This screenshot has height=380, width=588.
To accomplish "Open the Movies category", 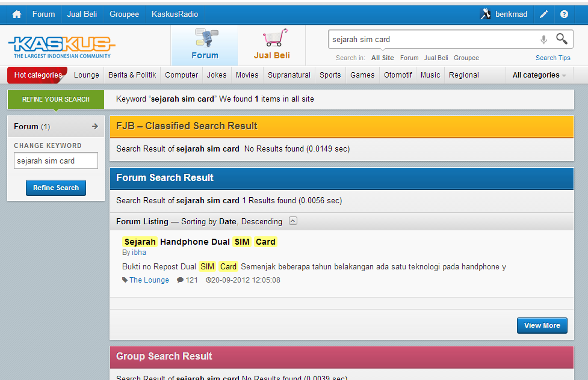I will click(247, 75).
